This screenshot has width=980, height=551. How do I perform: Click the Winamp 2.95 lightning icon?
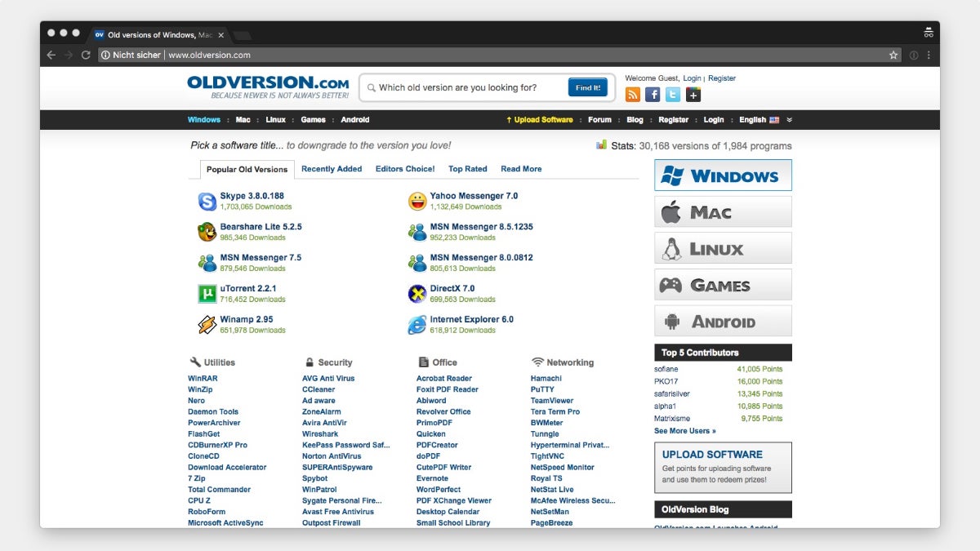(x=207, y=322)
